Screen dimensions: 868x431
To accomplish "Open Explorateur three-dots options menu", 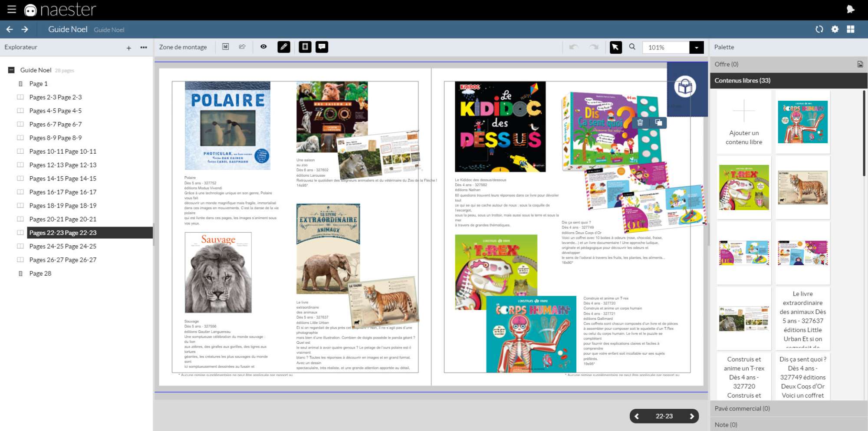I will (x=144, y=47).
